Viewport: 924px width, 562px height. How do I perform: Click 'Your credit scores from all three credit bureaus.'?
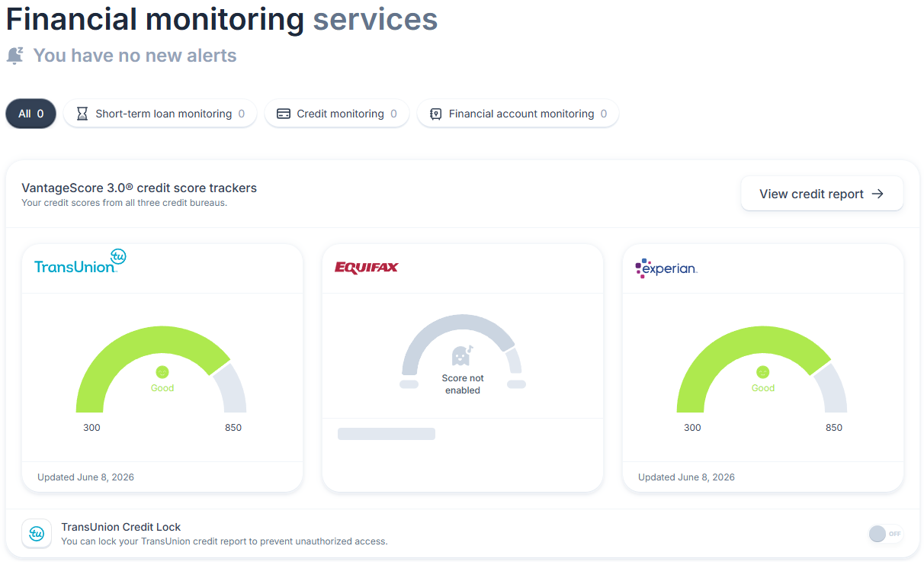coord(124,203)
